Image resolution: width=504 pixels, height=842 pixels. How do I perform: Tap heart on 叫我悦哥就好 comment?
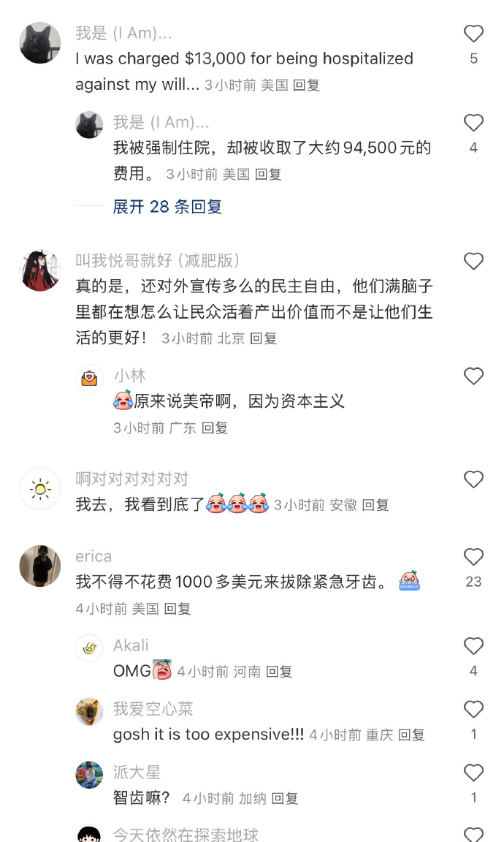tap(473, 261)
